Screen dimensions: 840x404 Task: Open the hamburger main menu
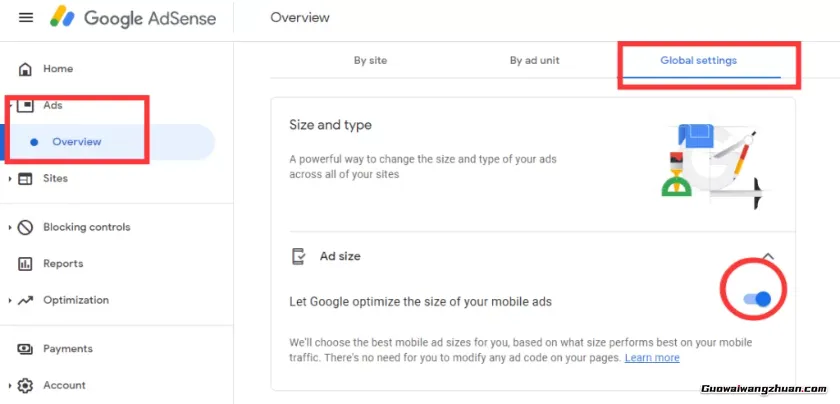click(26, 18)
